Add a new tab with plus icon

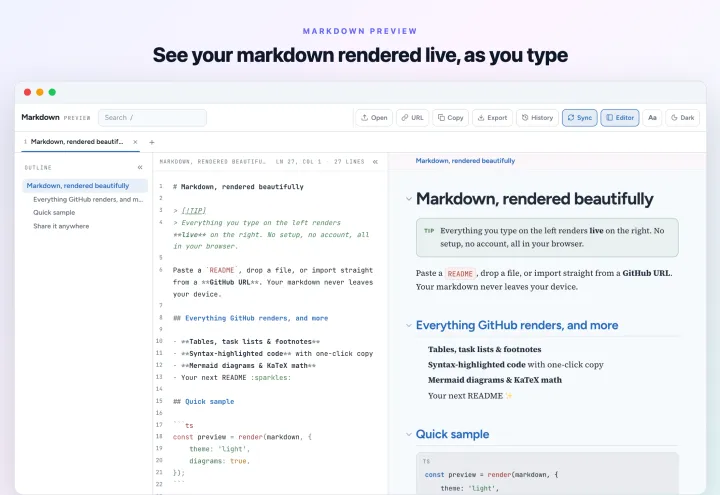[x=152, y=142]
